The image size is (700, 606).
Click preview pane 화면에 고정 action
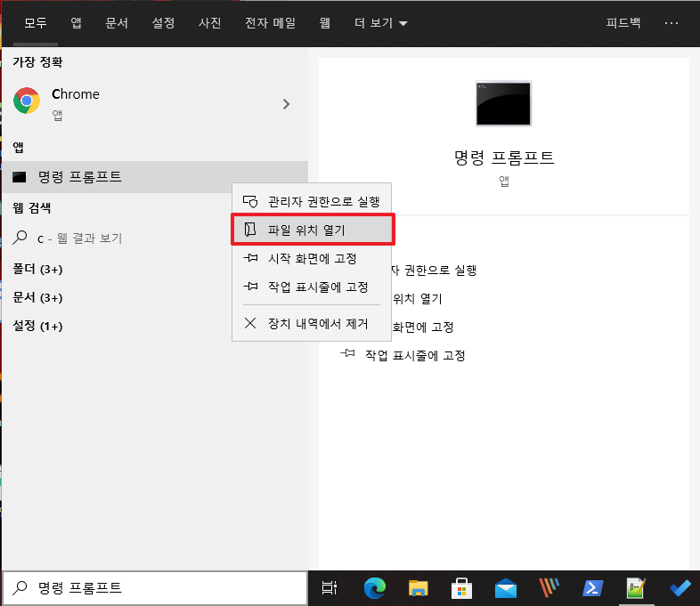pos(423,327)
